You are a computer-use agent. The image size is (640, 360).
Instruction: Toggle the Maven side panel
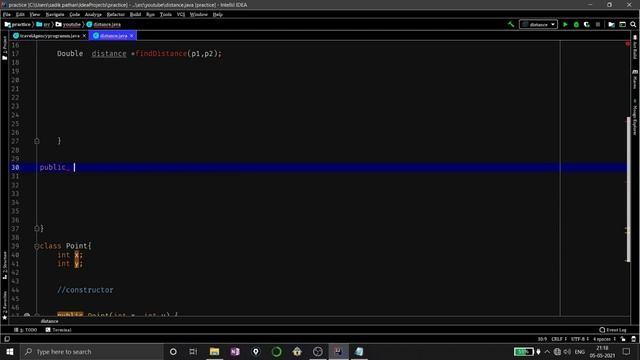635,80
